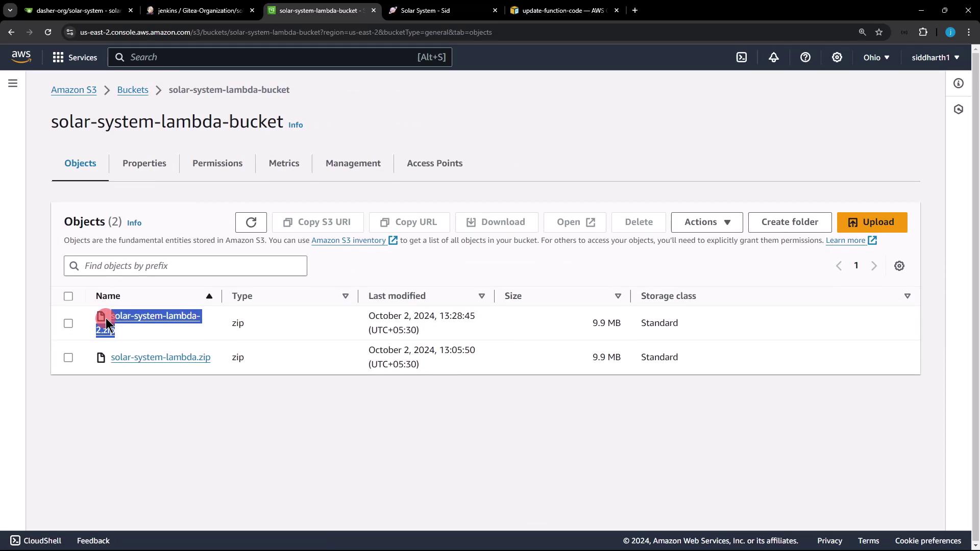
Task: Expand the left navigation hamburger menu
Action: click(13, 83)
